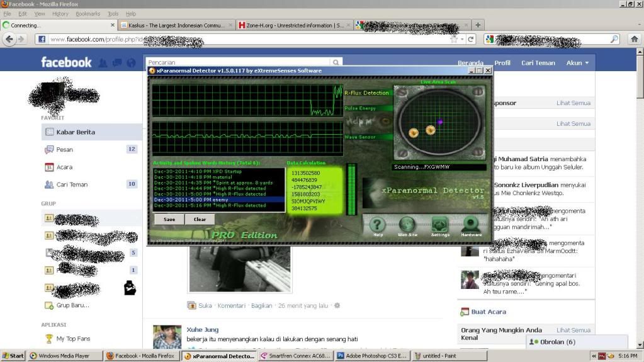
Task: Click the live area scan radar
Action: coord(439,122)
